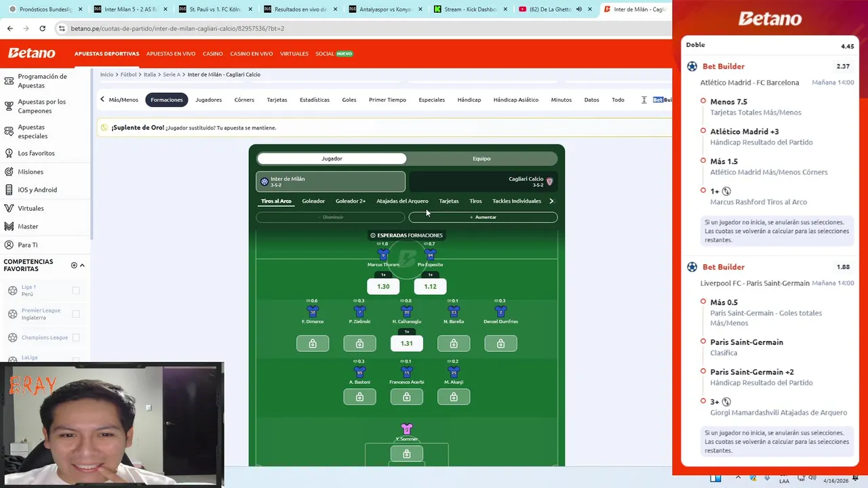Click the site info icon in address bar

coord(62,28)
